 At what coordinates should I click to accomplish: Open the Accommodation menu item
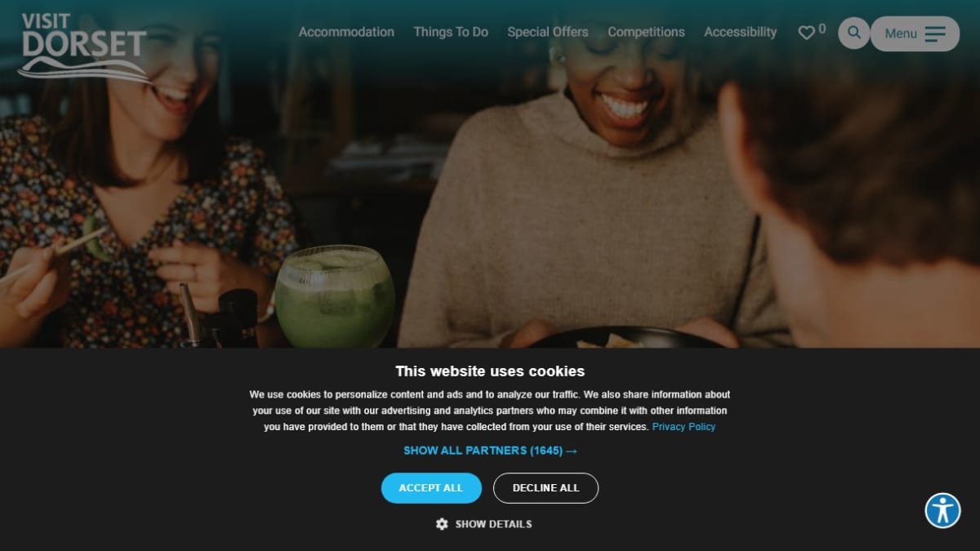tap(346, 32)
